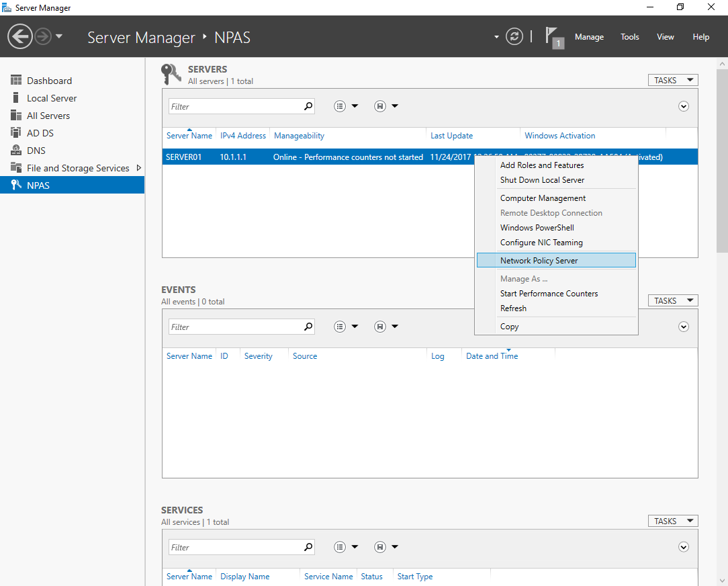The image size is (728, 586).
Task: Click the DNS icon in the sidebar
Action: [16, 151]
